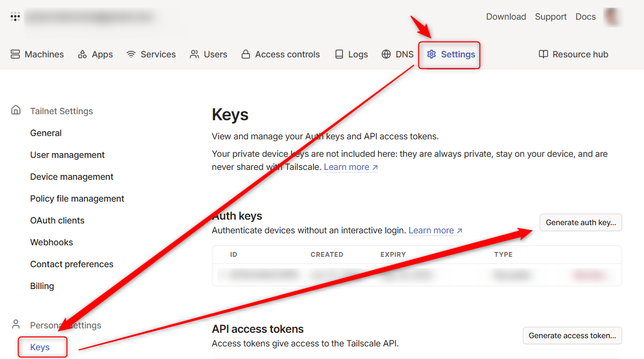Select the Settings tab
Image resolution: width=644 pixels, height=359 pixels.
(x=451, y=54)
